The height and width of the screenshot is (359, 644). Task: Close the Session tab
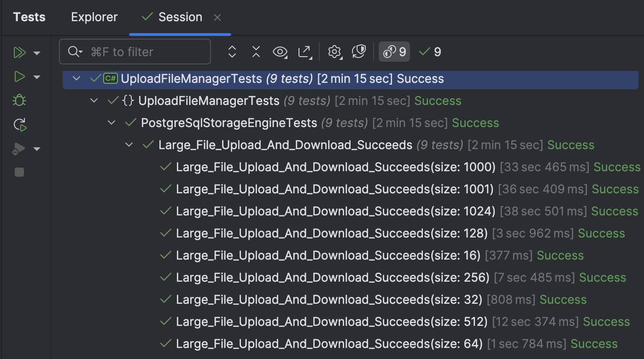(x=217, y=17)
